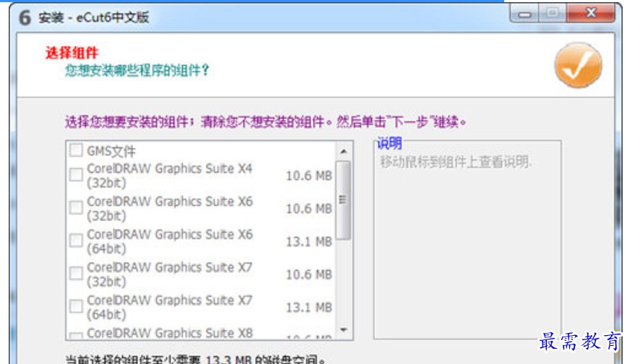Click the '移动鼠标到组件上查看说明' hint text
This screenshot has width=627, height=364.
click(x=456, y=162)
